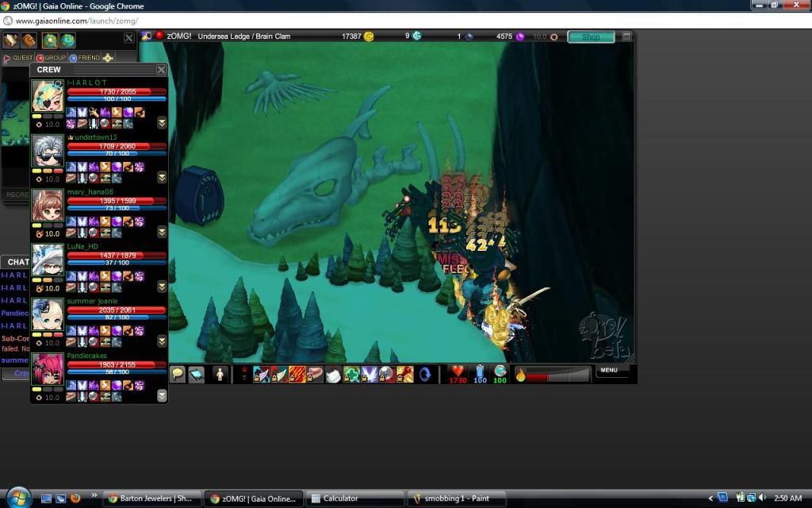
Task: Close the map panel above QUEST tab
Action: point(129,38)
